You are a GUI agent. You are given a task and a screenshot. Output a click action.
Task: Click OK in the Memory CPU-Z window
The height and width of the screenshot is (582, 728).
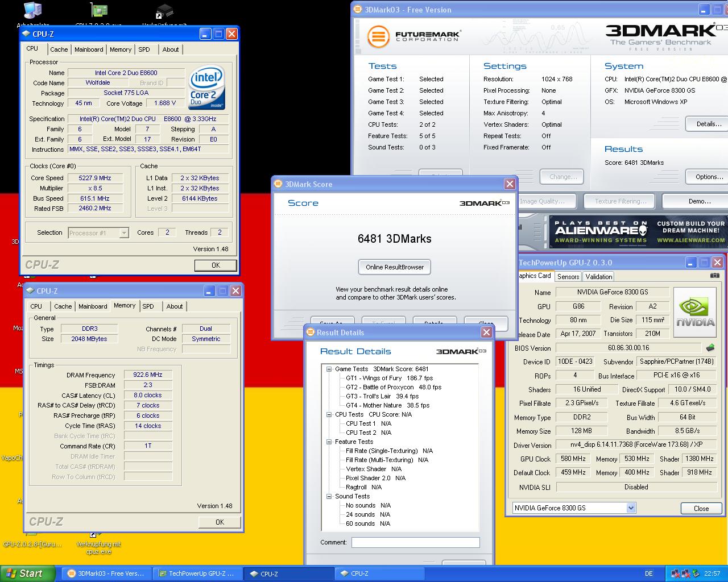coord(220,522)
